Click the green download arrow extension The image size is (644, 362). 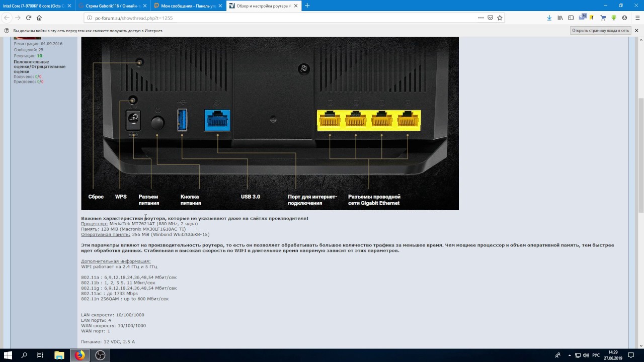coord(614,18)
